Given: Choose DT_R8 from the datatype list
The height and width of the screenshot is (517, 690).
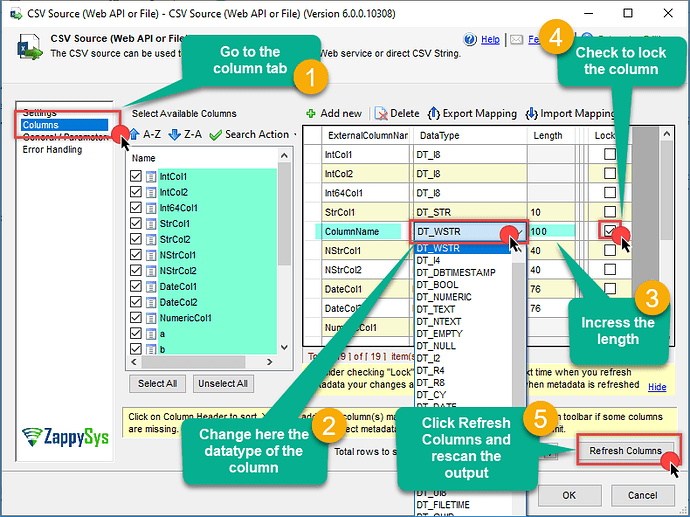Looking at the screenshot, I should click(x=430, y=383).
